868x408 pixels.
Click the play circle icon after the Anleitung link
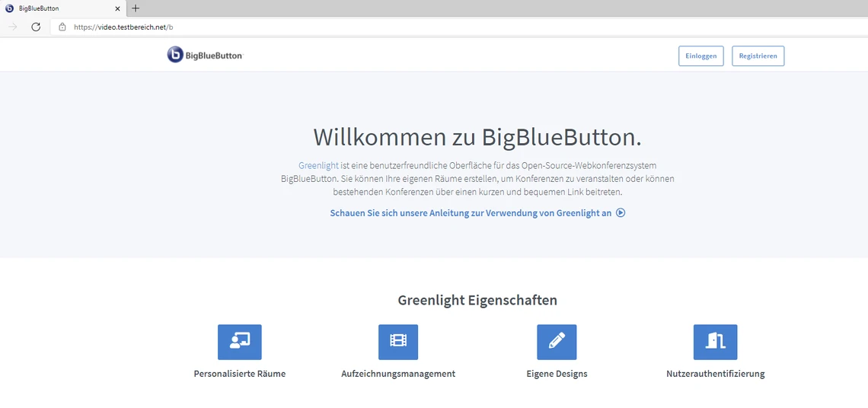point(621,213)
